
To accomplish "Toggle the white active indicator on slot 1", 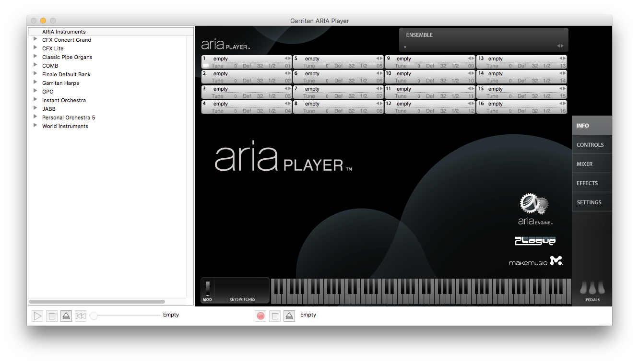I will pos(206,66).
